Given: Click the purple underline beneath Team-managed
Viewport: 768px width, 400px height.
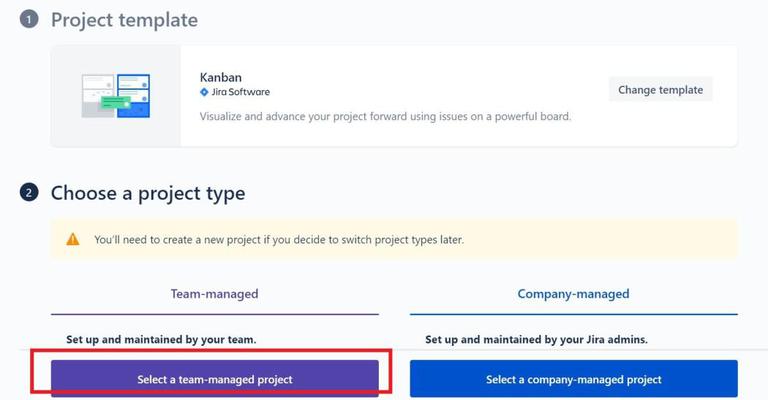Looking at the screenshot, I should (214, 314).
